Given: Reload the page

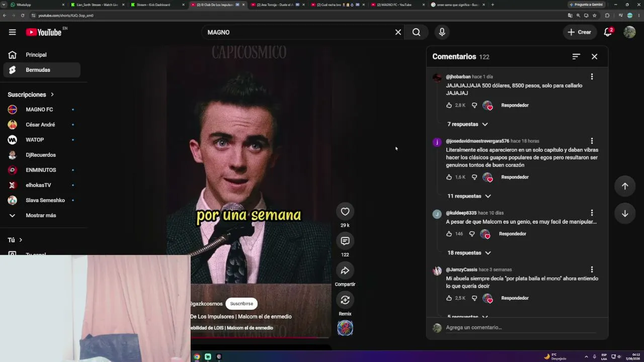Looking at the screenshot, I should pos(23,16).
